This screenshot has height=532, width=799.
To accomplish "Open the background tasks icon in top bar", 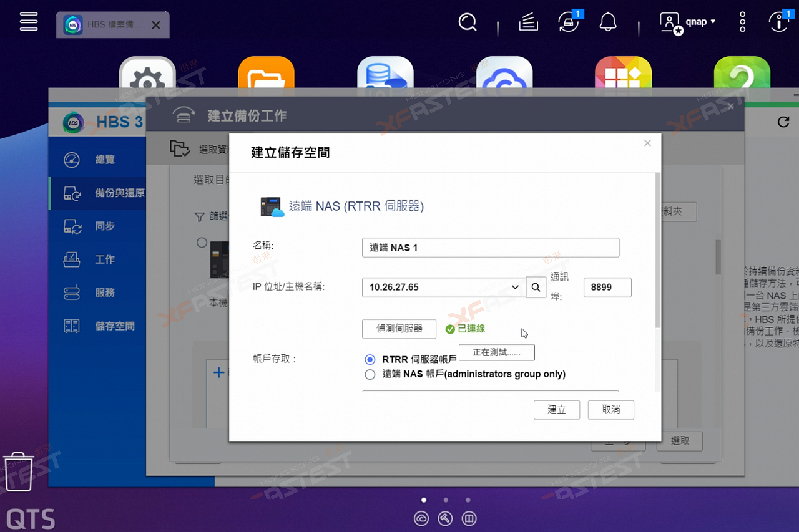I will pos(528,22).
